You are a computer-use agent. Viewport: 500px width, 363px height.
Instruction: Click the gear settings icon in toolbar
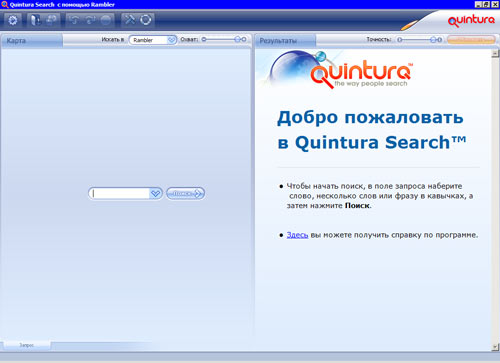pos(13,20)
